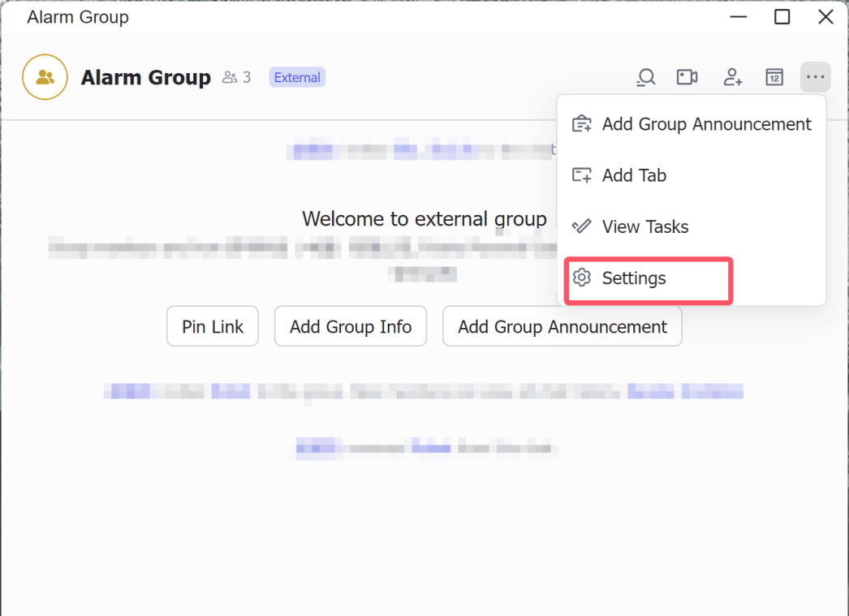Start a video meeting with the group
This screenshot has height=616, width=849.
pyautogui.click(x=687, y=77)
